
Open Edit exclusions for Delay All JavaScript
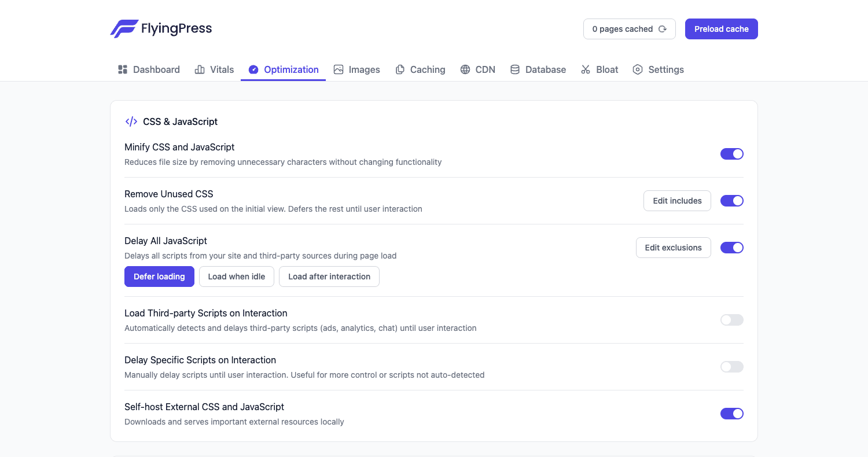(674, 248)
